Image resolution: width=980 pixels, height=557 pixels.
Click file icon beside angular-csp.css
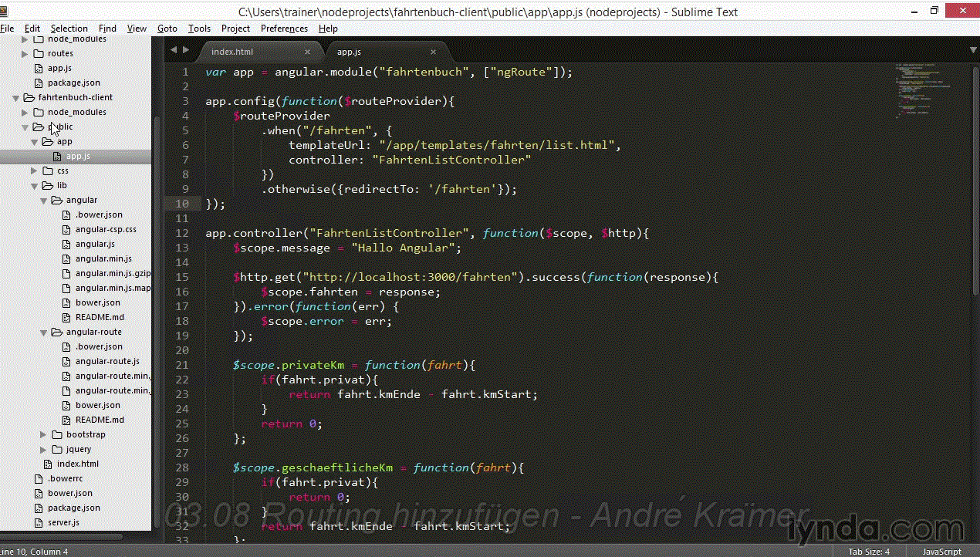[x=67, y=229]
